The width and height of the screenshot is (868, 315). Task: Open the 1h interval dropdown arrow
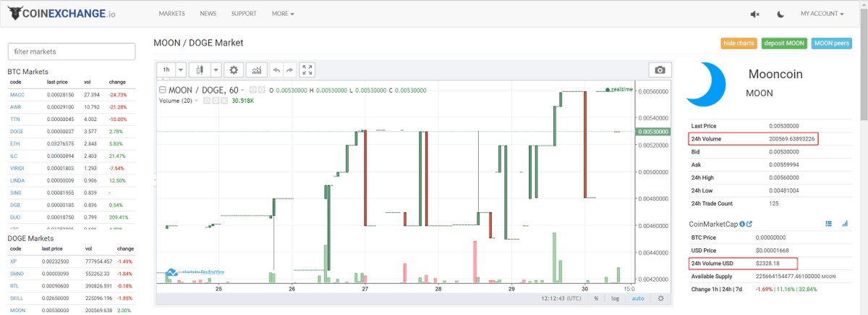click(180, 70)
